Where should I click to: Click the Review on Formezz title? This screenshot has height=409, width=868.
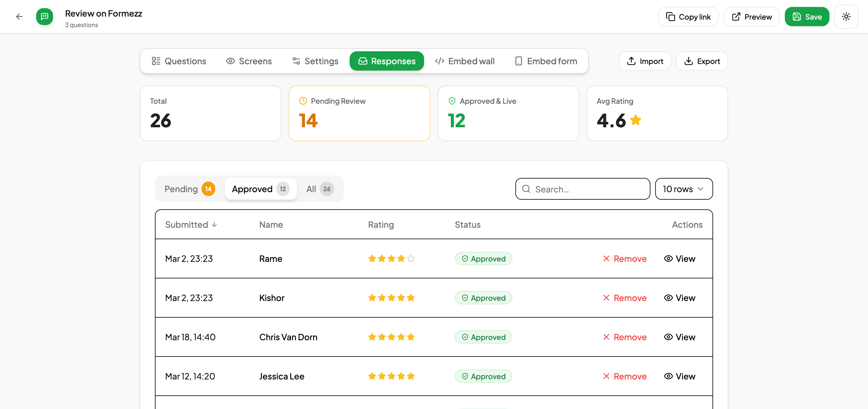(103, 14)
